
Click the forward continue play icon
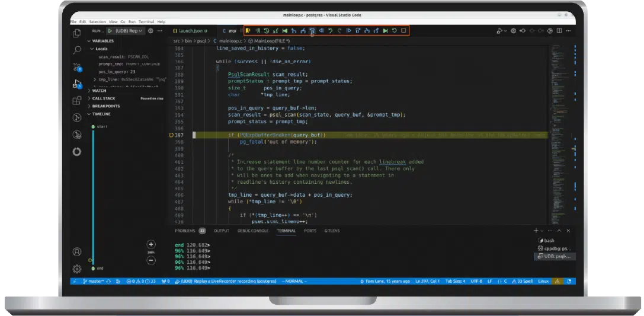pyautogui.click(x=348, y=31)
